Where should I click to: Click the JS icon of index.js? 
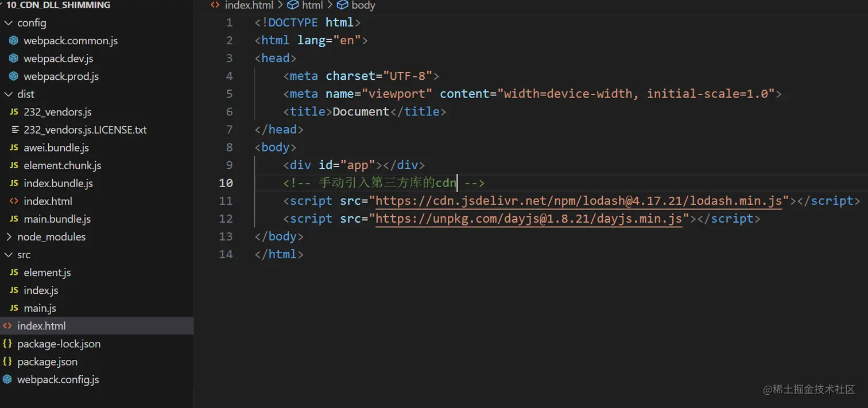[x=14, y=290]
